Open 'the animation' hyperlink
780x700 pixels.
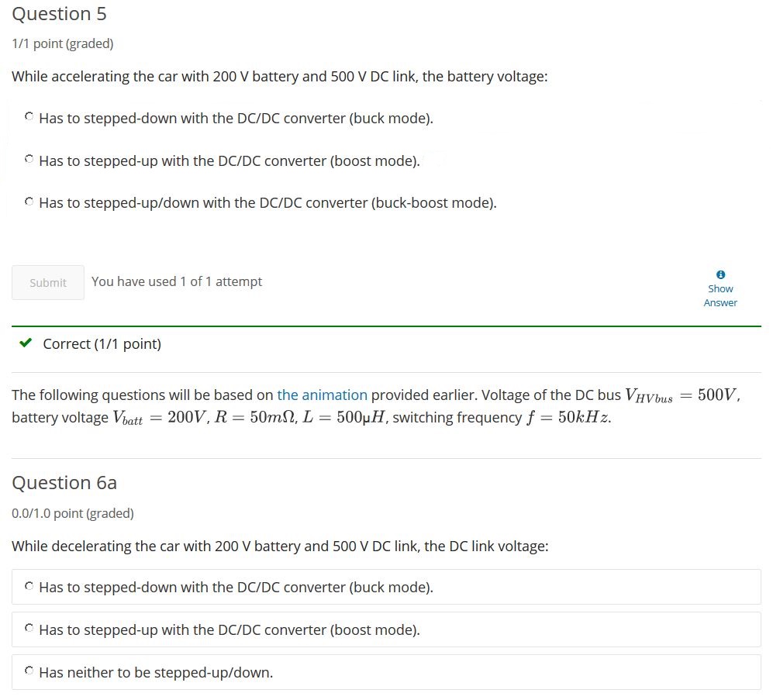(x=322, y=395)
